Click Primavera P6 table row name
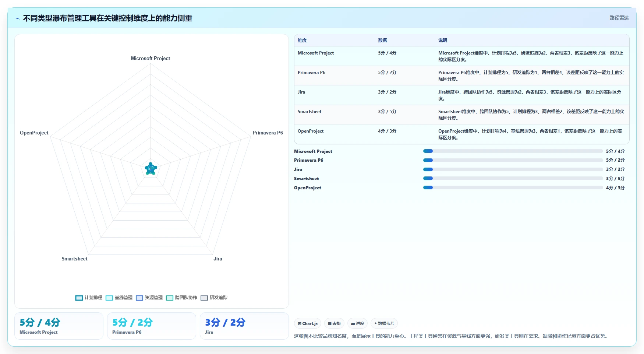This screenshot has width=644, height=354. tap(311, 73)
